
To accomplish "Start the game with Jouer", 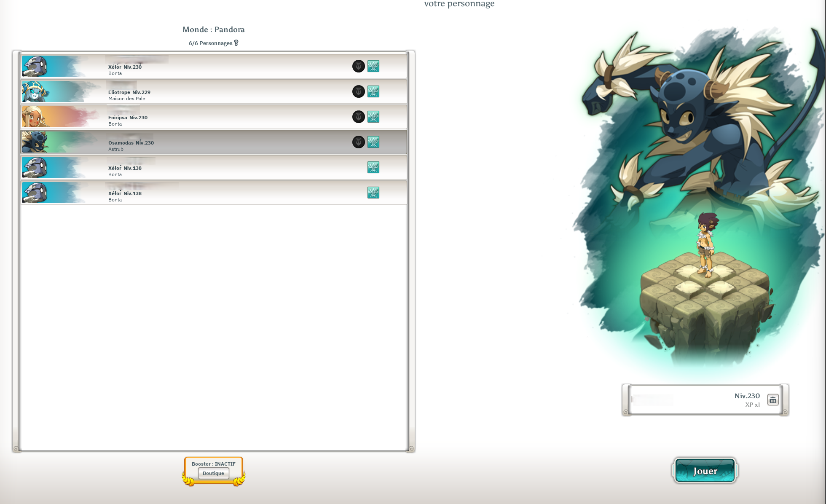I will pyautogui.click(x=705, y=471).
